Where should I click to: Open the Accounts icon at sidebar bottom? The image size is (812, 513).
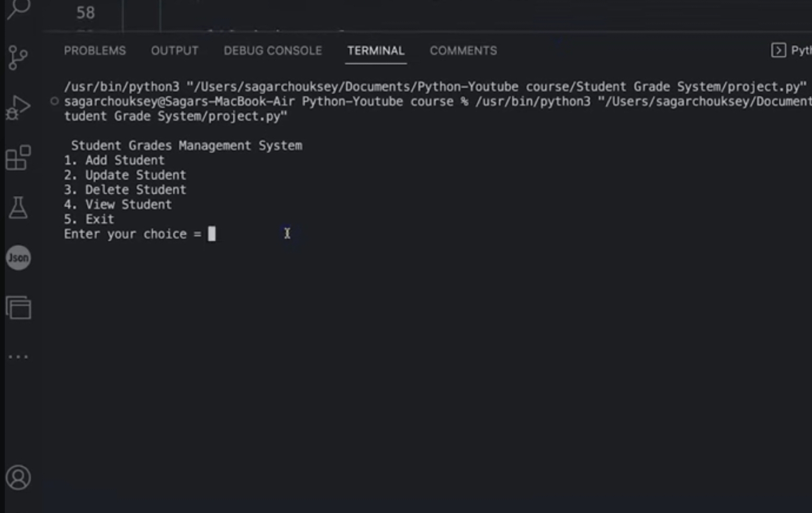[19, 477]
